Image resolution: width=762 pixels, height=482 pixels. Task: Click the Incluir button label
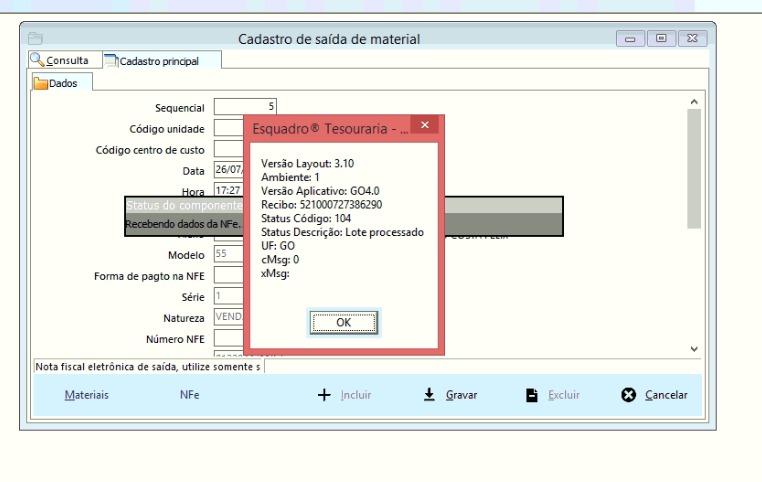[356, 395]
